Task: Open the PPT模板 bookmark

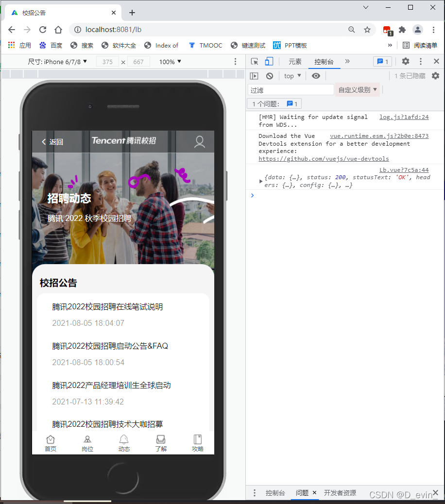Action: click(290, 45)
